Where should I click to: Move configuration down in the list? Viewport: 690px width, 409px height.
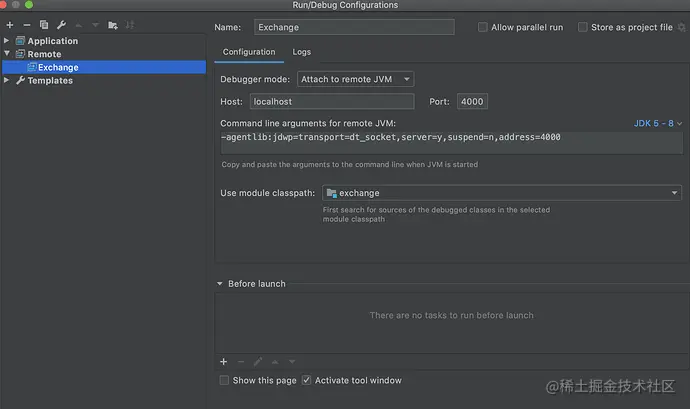point(95,25)
